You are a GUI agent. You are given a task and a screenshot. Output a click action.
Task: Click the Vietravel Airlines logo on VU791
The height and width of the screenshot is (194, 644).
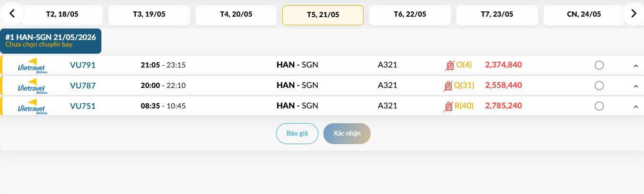click(x=32, y=66)
